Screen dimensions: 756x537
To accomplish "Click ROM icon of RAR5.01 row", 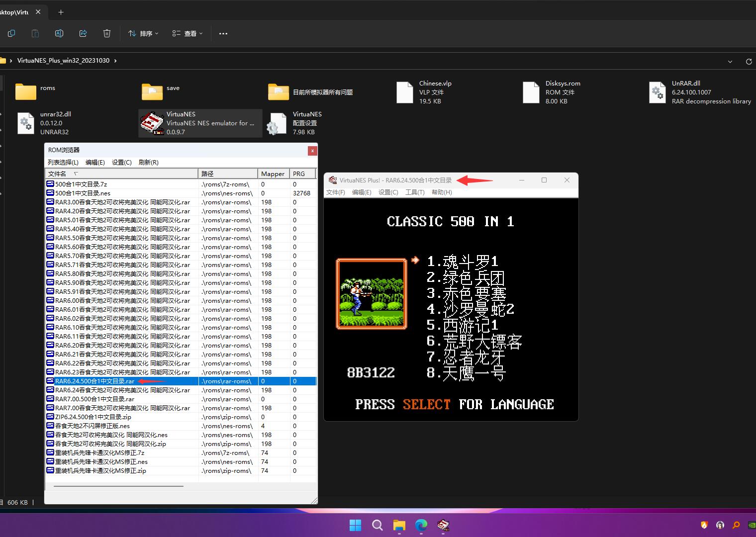I will pyautogui.click(x=50, y=220).
